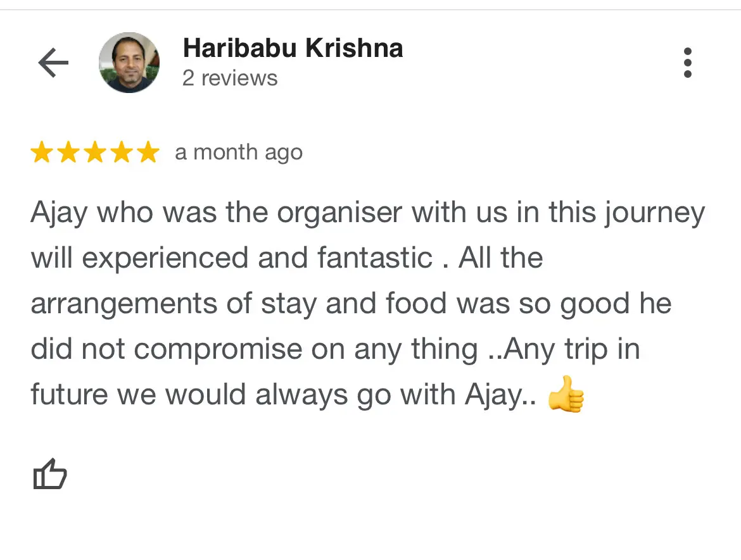Click the line 'arrangements of stay and food'

(351, 304)
